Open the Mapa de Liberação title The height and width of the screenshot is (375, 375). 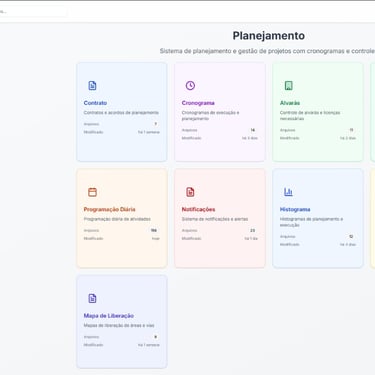(109, 316)
